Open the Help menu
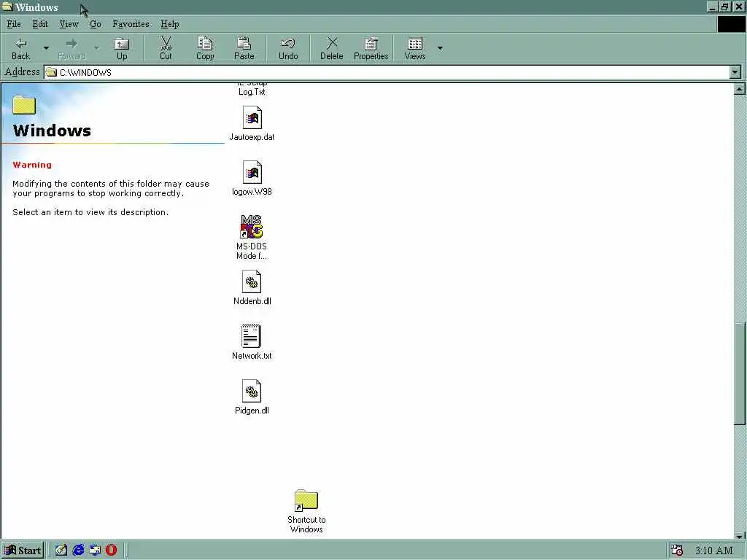 click(169, 24)
